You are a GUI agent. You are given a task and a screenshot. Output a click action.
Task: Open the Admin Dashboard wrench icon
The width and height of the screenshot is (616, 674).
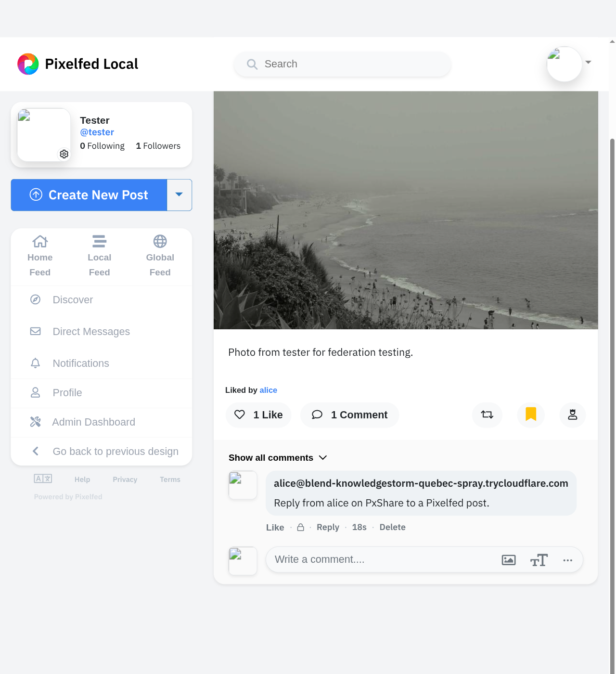[x=35, y=422]
